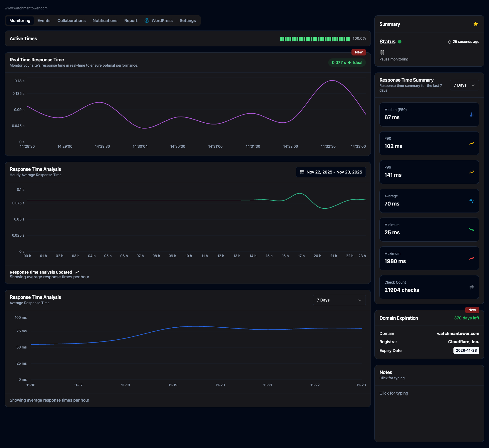Click the green Ideal response badge
The width and height of the screenshot is (489, 448).
tap(347, 63)
